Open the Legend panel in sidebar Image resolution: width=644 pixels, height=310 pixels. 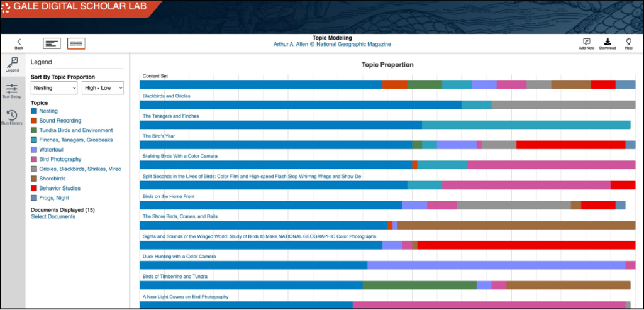pos(13,65)
